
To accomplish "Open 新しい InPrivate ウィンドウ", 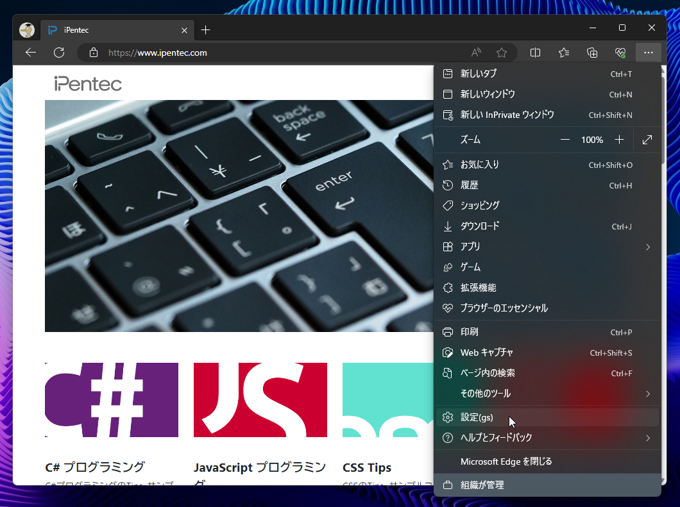I will click(x=547, y=115).
